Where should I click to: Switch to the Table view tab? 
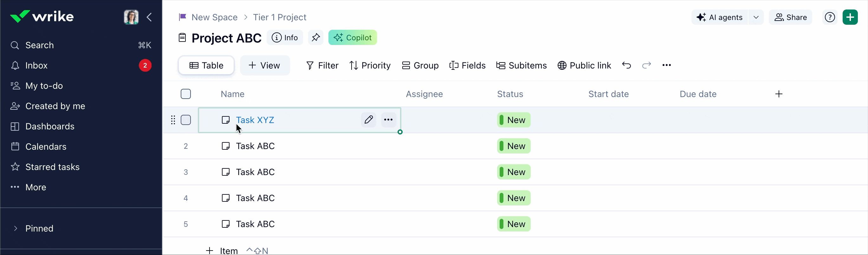(206, 65)
